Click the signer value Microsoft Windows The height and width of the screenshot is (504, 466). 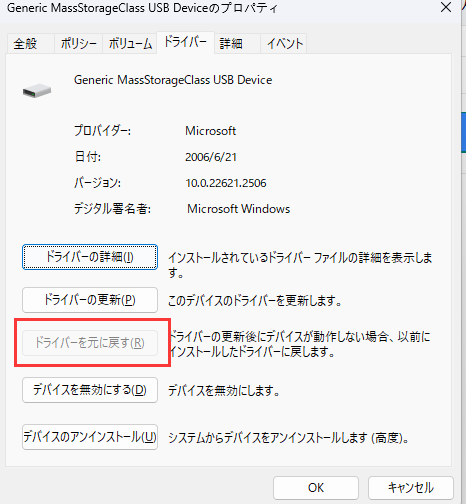[239, 209]
